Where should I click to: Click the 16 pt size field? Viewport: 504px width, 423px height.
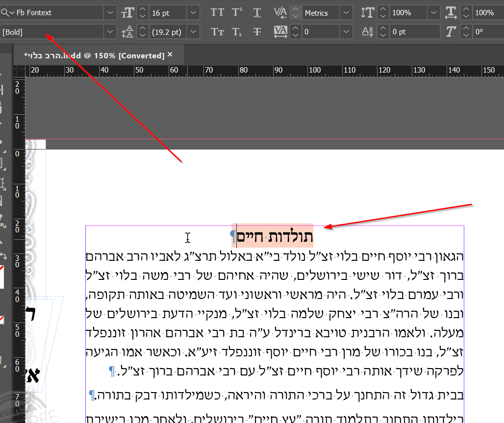pyautogui.click(x=168, y=13)
